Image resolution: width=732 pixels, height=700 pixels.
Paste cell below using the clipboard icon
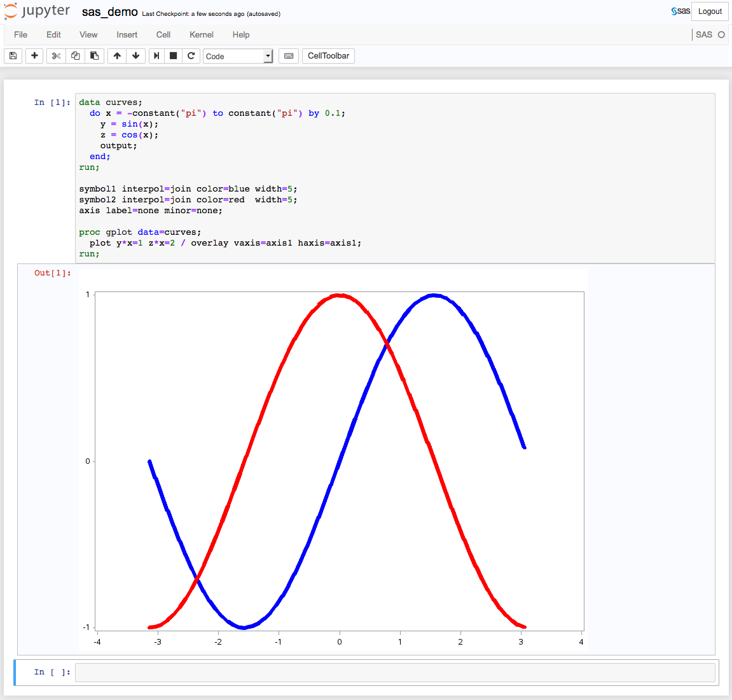(94, 56)
